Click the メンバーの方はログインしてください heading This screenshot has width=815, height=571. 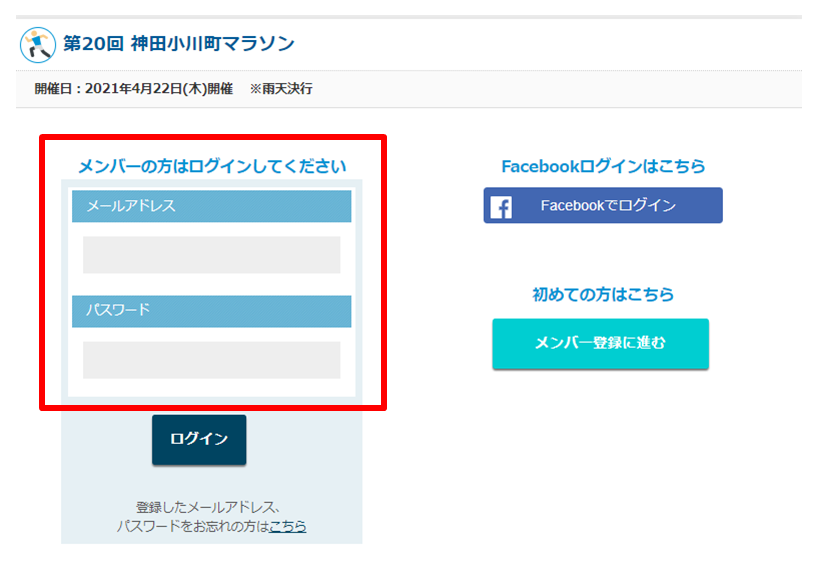212,166
